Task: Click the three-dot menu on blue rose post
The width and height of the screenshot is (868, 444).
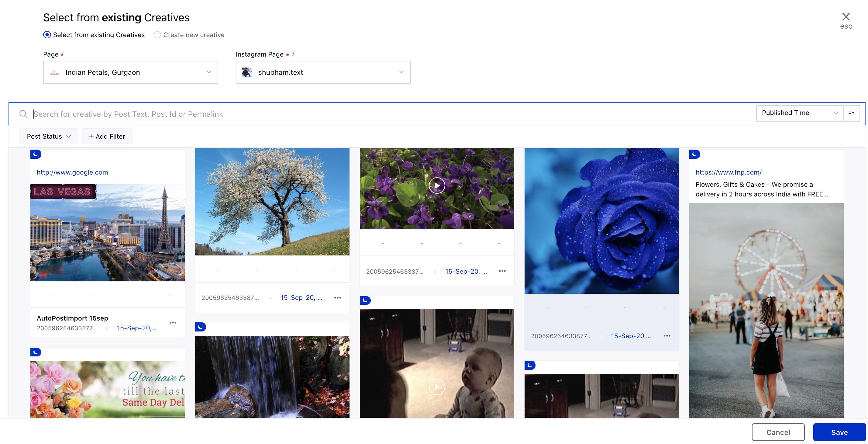Action: (666, 335)
